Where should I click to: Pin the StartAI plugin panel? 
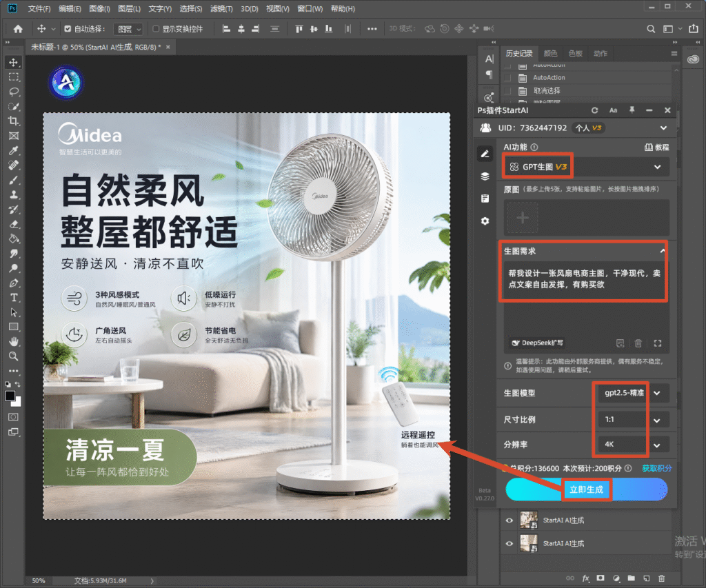pyautogui.click(x=632, y=110)
